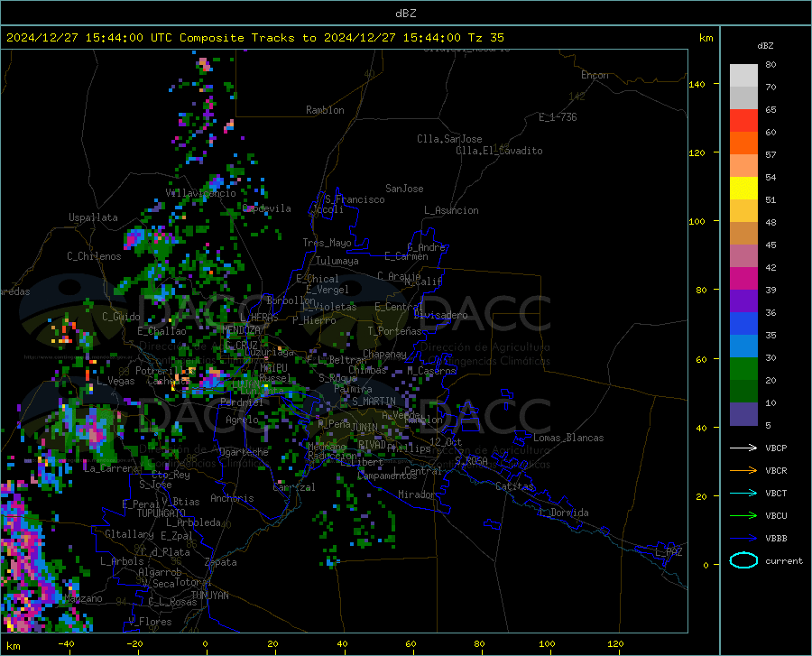812x656 pixels.
Task: Click the Ugarteche map label
Action: pyautogui.click(x=244, y=452)
